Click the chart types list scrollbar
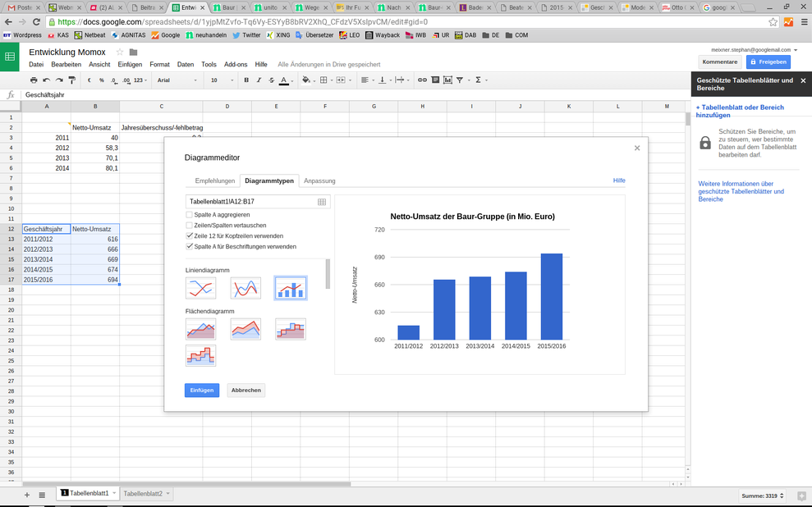The height and width of the screenshot is (507, 812). click(x=328, y=274)
